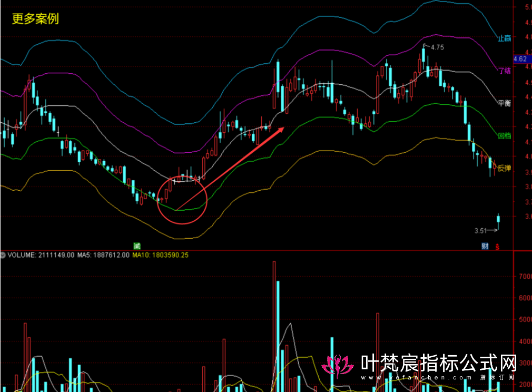Image resolution: width=532 pixels, height=392 pixels.
Task: Click the green 回档 line label
Action: 504,136
